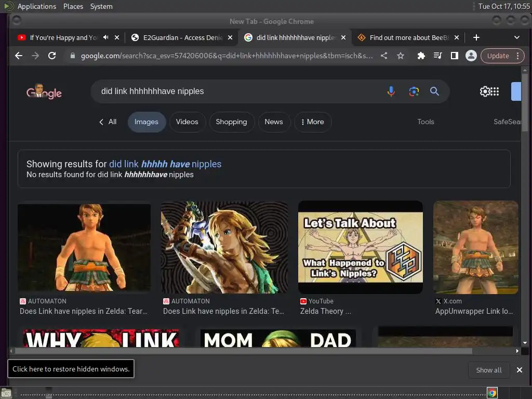Open first AUTOMATON shirtless Link thumbnail
This screenshot has height=399, width=532.
click(x=84, y=247)
